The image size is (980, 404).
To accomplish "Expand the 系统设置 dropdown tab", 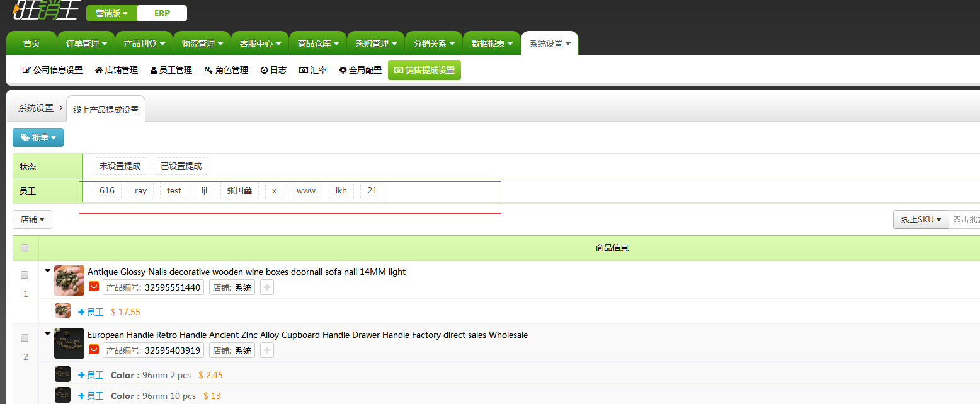I will pyautogui.click(x=550, y=43).
